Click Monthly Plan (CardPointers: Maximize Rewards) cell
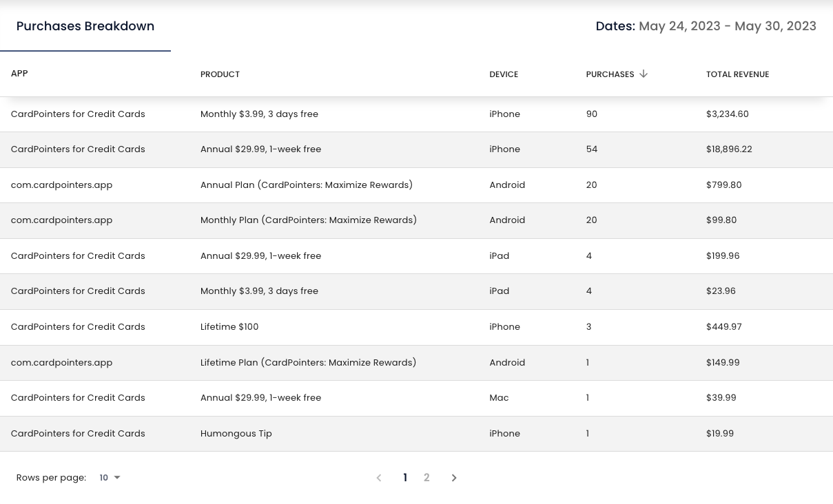The height and width of the screenshot is (504, 833). (x=309, y=220)
